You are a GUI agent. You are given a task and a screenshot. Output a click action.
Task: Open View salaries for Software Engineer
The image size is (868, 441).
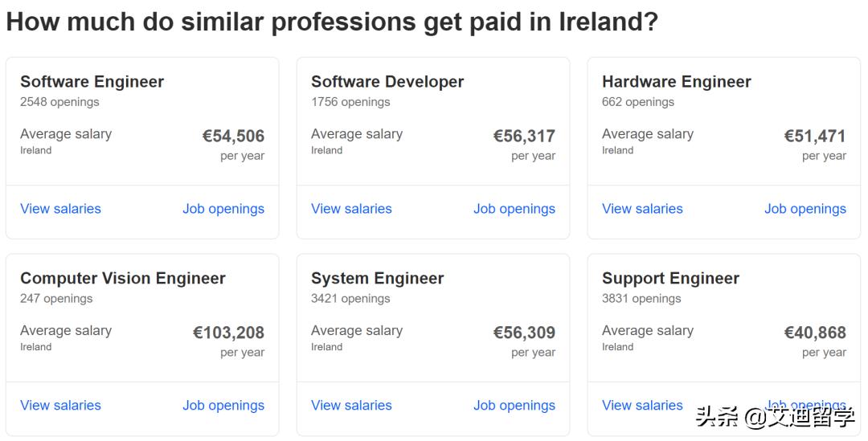(60, 209)
